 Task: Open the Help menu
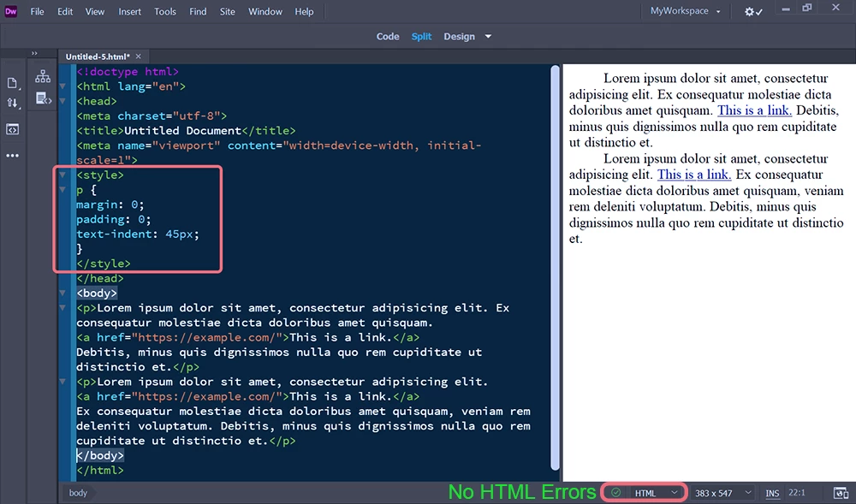[304, 11]
